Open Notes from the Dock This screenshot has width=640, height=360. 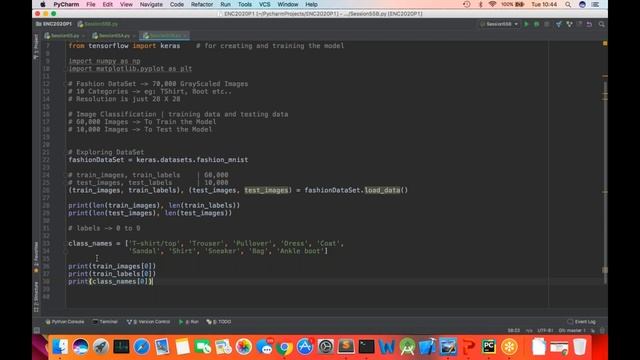coord(182,347)
